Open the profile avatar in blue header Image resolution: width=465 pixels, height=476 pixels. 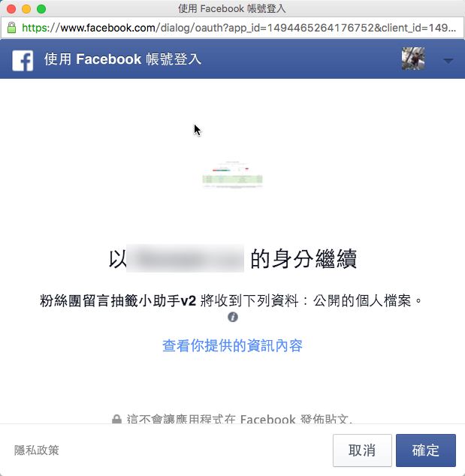[413, 59]
